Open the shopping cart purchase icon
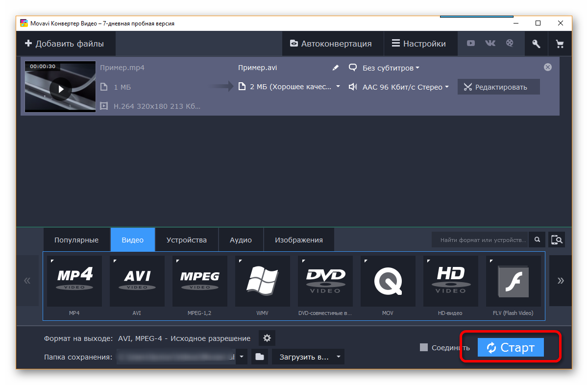This screenshot has height=385, width=588. (x=560, y=44)
